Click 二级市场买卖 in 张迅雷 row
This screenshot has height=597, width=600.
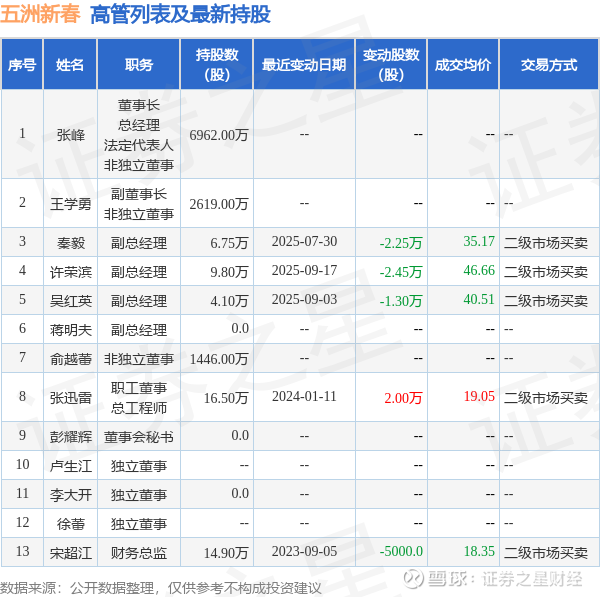tap(546, 398)
